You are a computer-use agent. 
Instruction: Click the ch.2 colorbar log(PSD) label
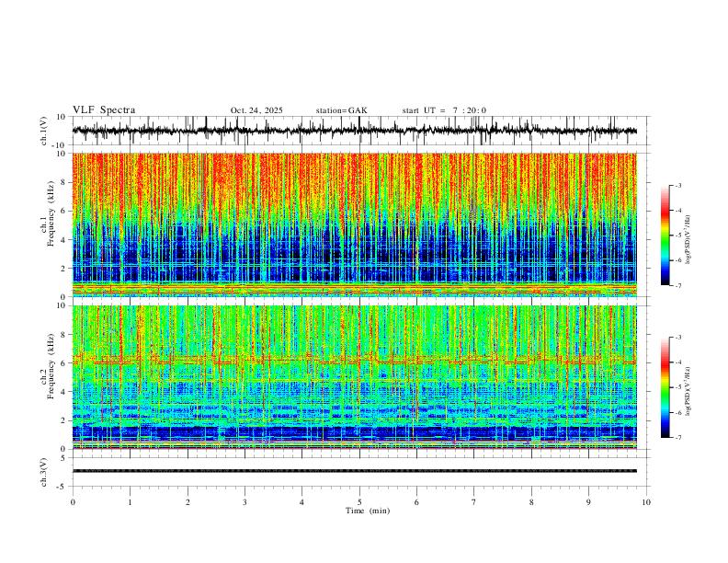pyautogui.click(x=688, y=392)
